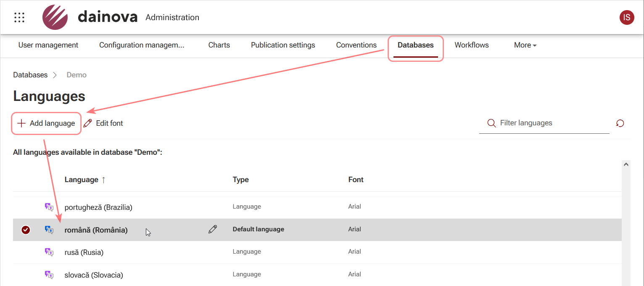Click the chevron in the Databases breadcrumb
644x286 pixels.
coord(55,75)
